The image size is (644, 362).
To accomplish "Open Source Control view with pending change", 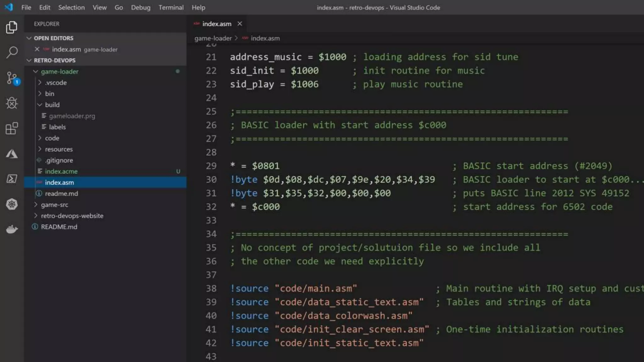I will pos(12,78).
